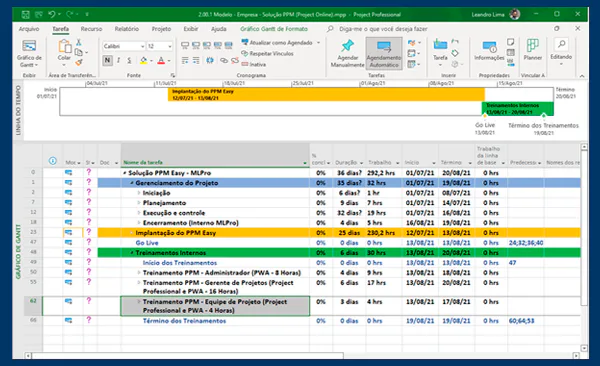This screenshot has width=600, height=366.
Task: Apply the yellow background fill color
Action: [x=143, y=60]
